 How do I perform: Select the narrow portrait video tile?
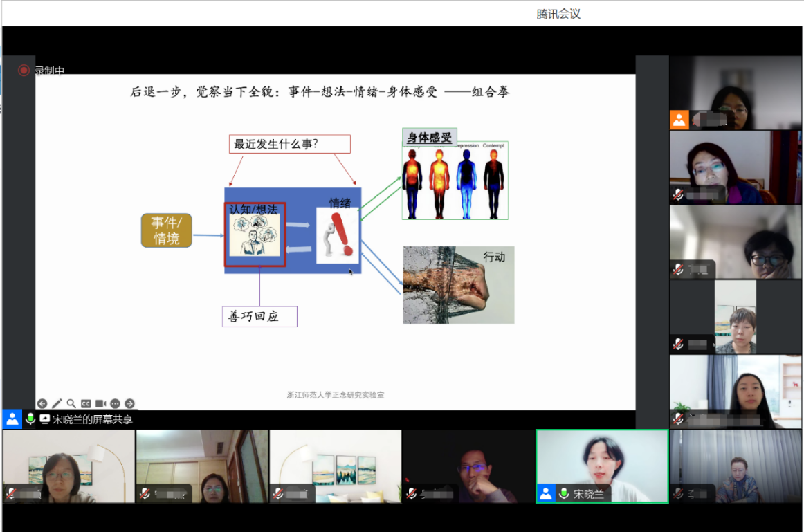[x=736, y=317]
